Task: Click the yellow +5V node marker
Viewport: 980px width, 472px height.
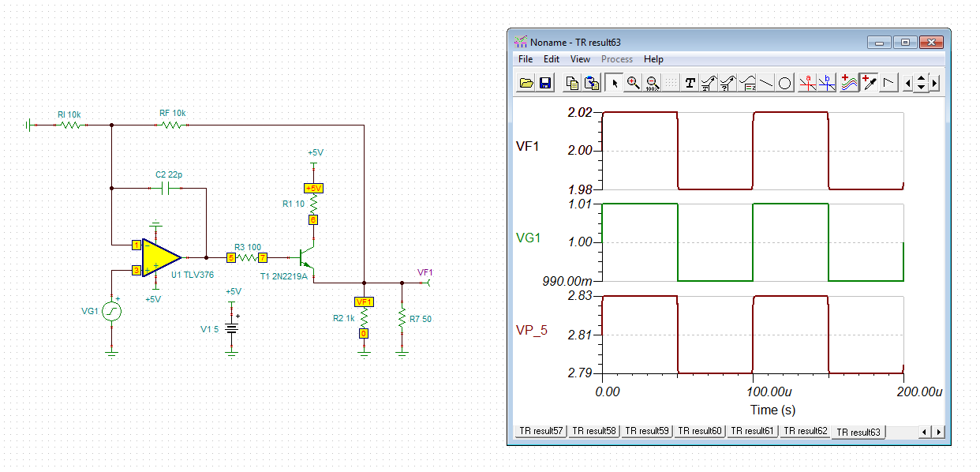Action: point(313,188)
